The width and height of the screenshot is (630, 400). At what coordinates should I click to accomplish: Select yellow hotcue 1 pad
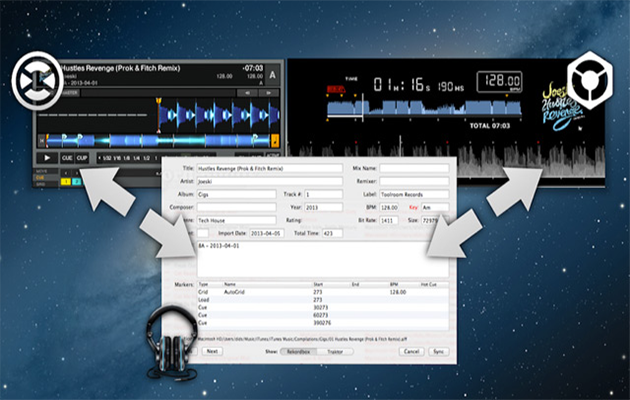click(67, 182)
